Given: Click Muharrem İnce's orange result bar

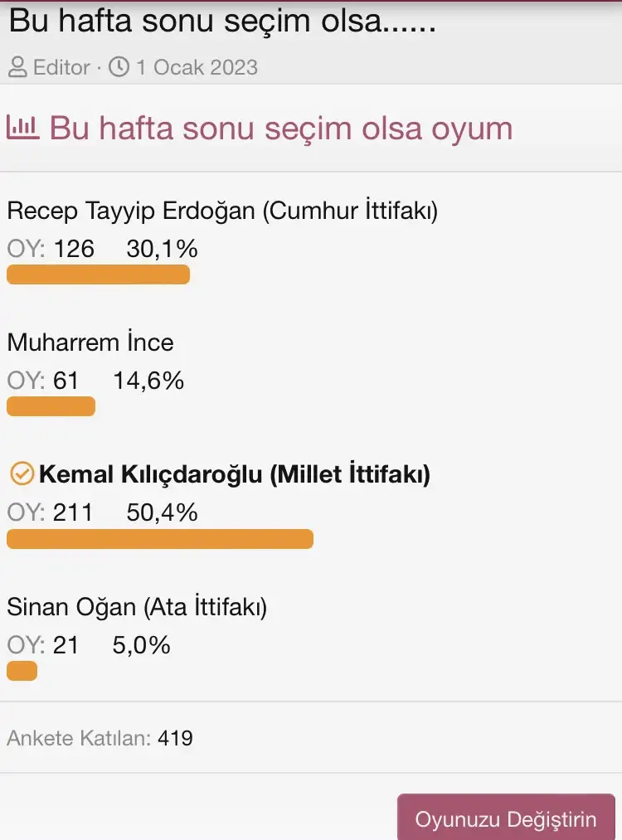Looking at the screenshot, I should click(51, 406).
